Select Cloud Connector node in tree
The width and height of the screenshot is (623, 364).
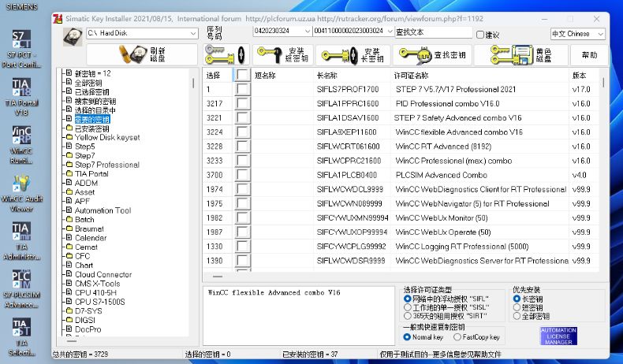[103, 274]
